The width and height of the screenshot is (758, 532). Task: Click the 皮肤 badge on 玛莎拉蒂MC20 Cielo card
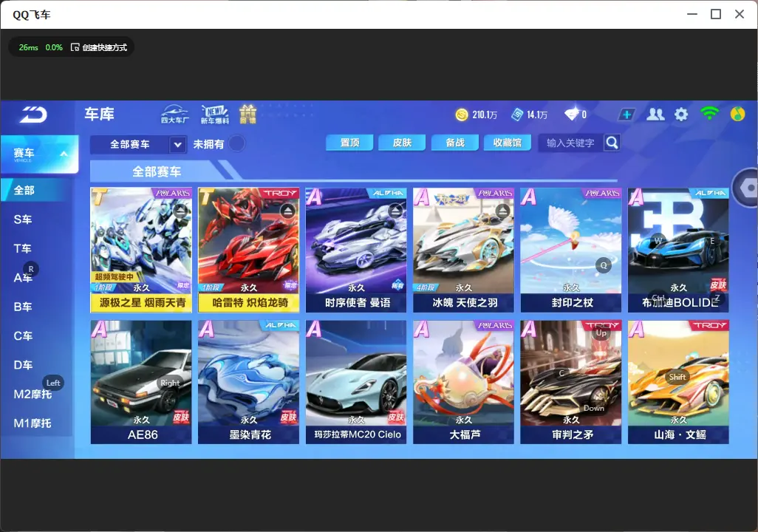396,417
